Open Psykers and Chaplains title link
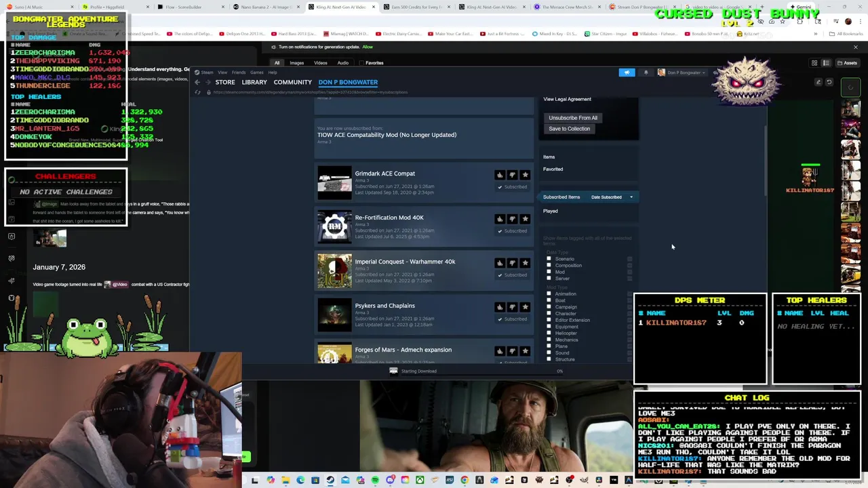The image size is (868, 488). pyautogui.click(x=384, y=306)
